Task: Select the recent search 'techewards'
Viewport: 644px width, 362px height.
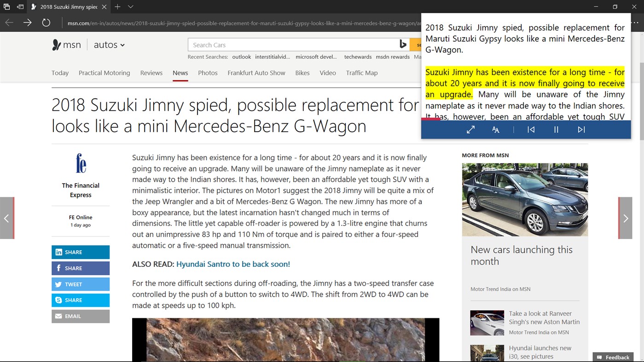Action: coord(358,57)
